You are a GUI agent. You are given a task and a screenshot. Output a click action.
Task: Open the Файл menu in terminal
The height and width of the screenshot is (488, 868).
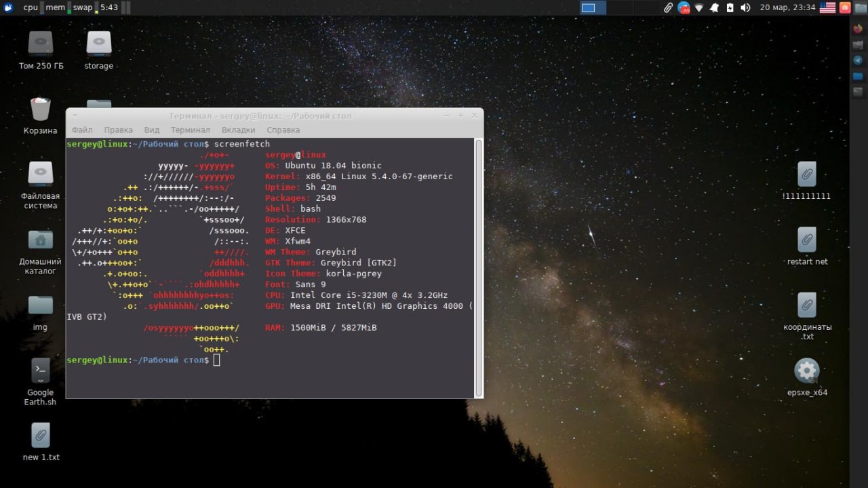tap(82, 130)
